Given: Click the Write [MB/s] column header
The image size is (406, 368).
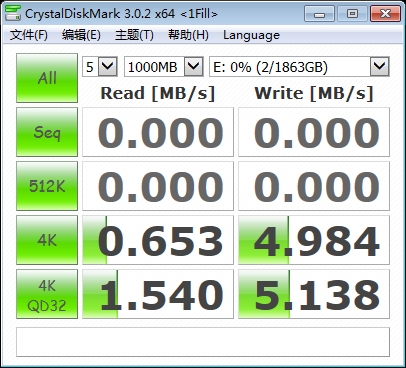Looking at the screenshot, I should pyautogui.click(x=314, y=93).
